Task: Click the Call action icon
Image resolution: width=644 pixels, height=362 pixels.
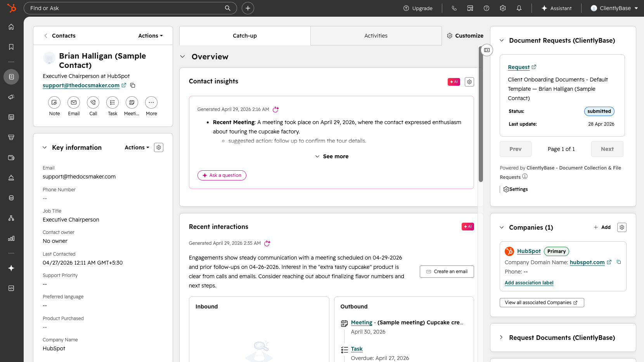Action: tap(93, 102)
